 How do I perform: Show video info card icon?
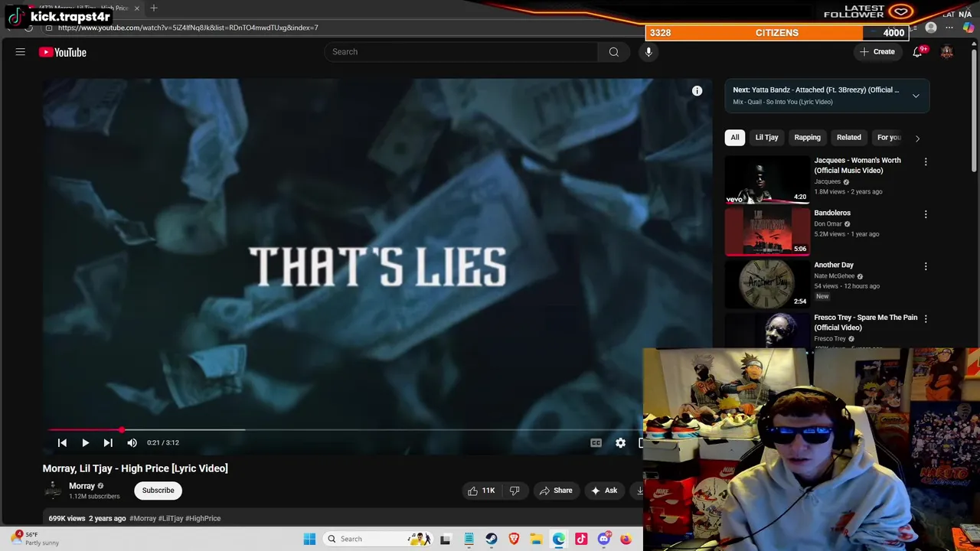[x=697, y=91]
